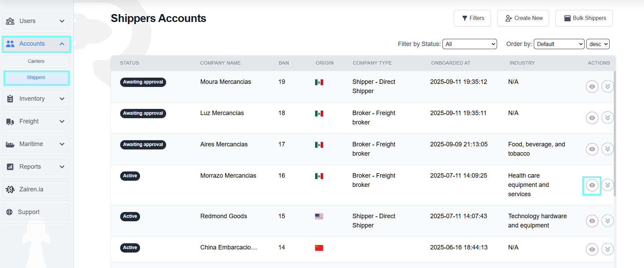Click the Support lifebuoy icon

tap(10, 212)
